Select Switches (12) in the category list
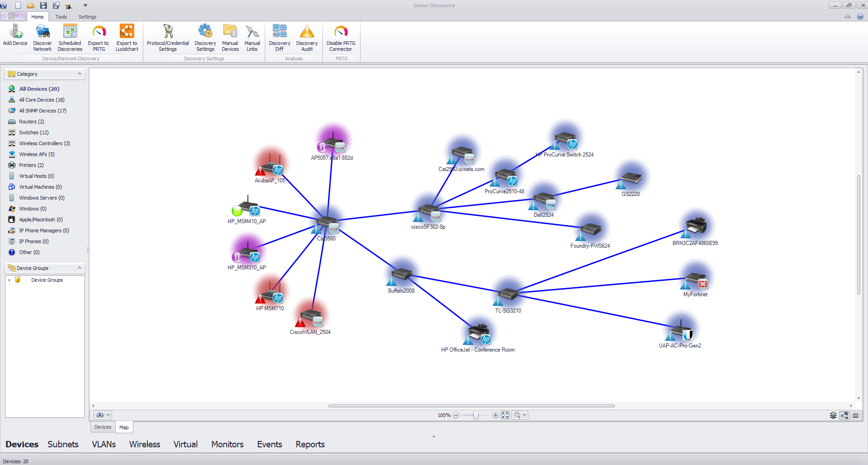The image size is (868, 465). coord(34,132)
